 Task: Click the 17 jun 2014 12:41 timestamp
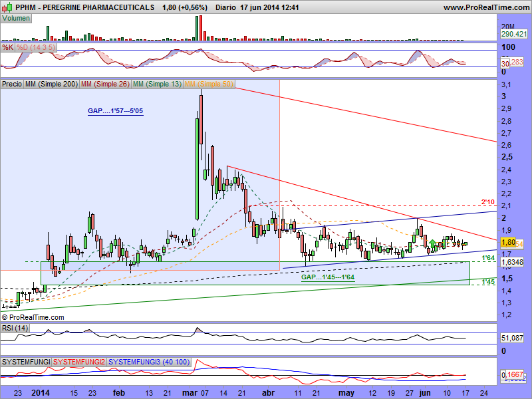tap(270, 7)
